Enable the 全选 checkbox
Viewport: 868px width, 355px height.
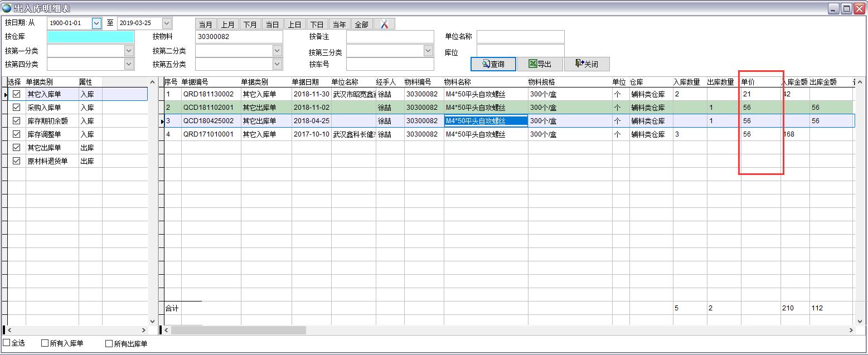(x=7, y=343)
